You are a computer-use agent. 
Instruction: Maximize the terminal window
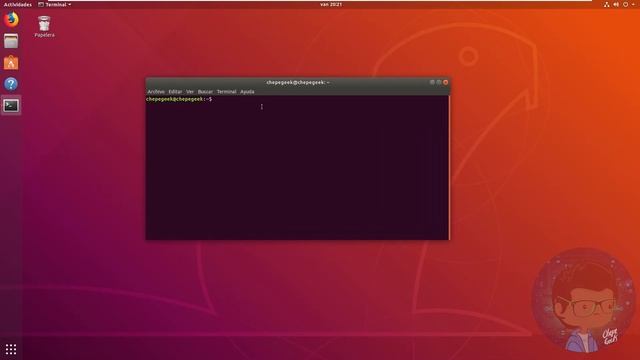439,82
